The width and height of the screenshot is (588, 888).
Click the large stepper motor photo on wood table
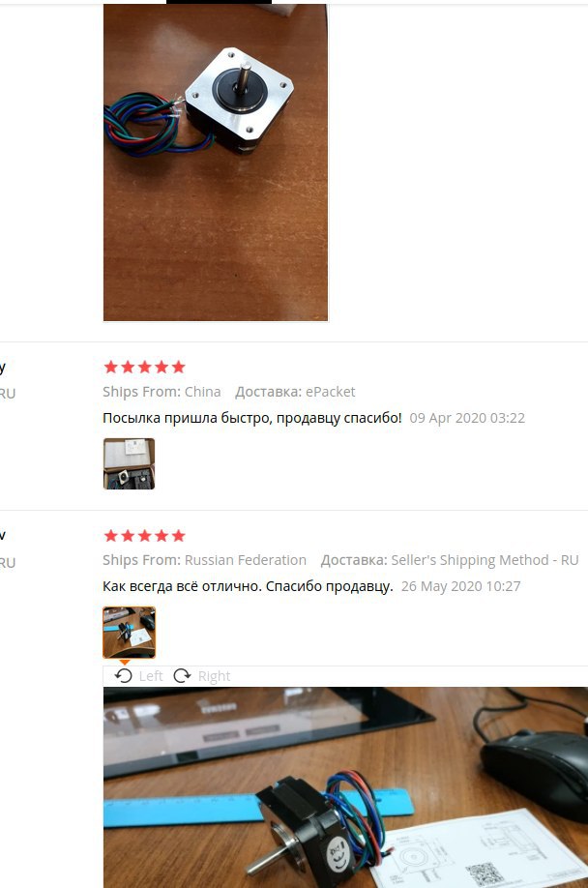click(x=216, y=163)
